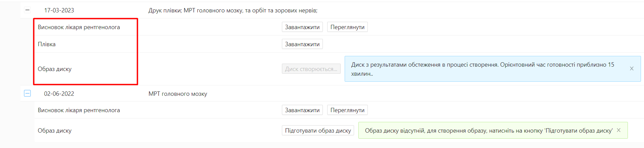Click the 'МРТ головного мозку' exam title
Screen dimensions: 644x148
178,94
